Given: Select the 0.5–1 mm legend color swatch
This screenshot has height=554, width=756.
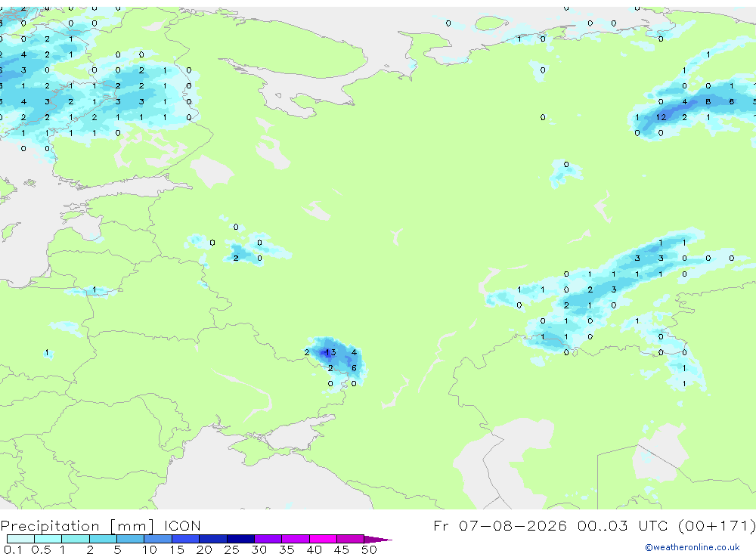Looking at the screenshot, I should 48,539.
